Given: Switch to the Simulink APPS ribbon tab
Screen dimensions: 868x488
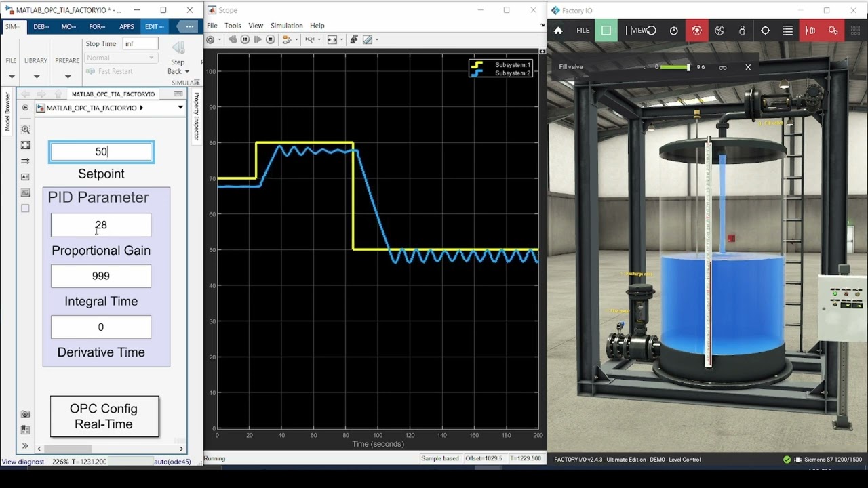Looking at the screenshot, I should tap(126, 27).
